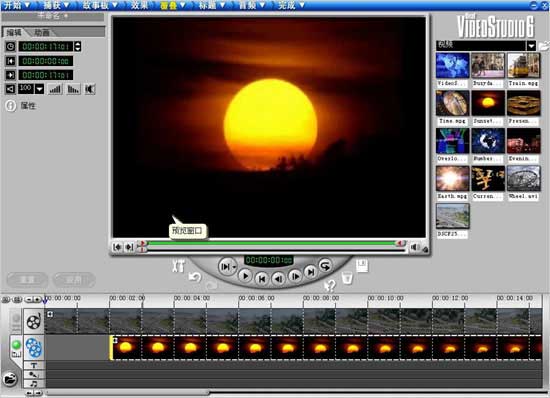Adjust duration with spinner arrows

pos(78,46)
